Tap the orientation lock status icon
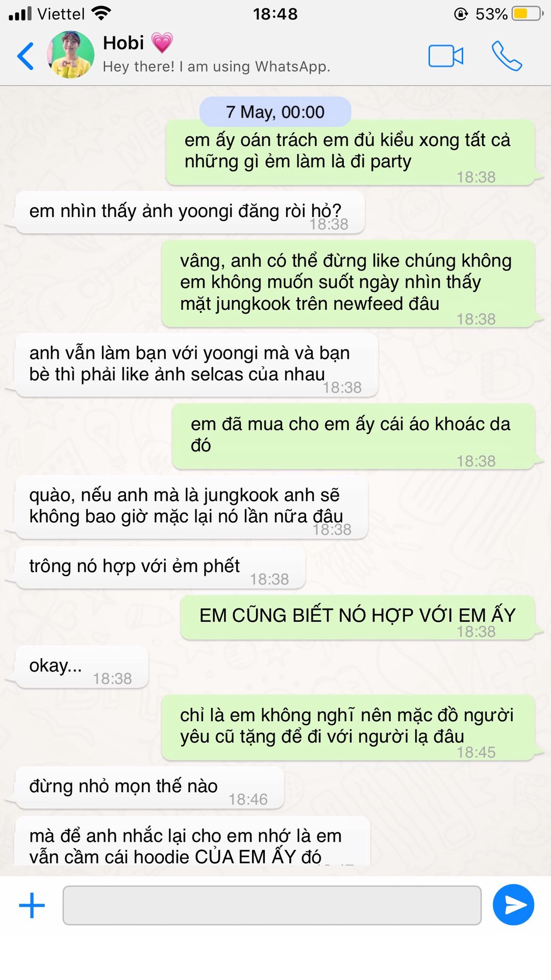 click(x=461, y=14)
